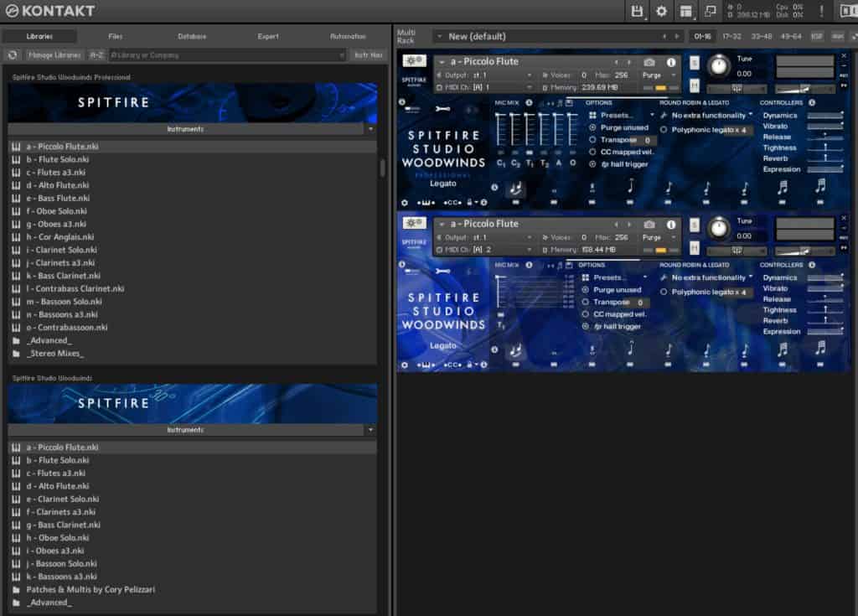Open Kontakt options gear icon
Image resolution: width=858 pixels, height=616 pixels.
[x=661, y=11]
